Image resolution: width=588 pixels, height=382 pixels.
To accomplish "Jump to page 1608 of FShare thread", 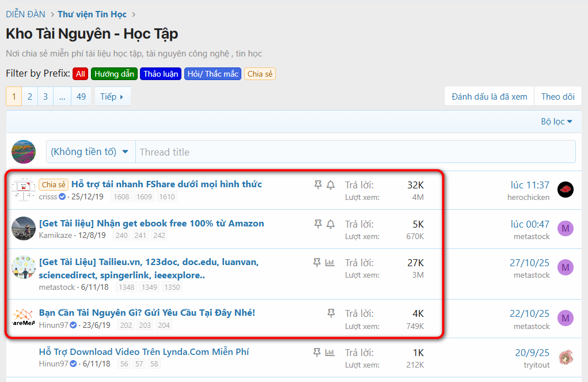I will tap(121, 196).
